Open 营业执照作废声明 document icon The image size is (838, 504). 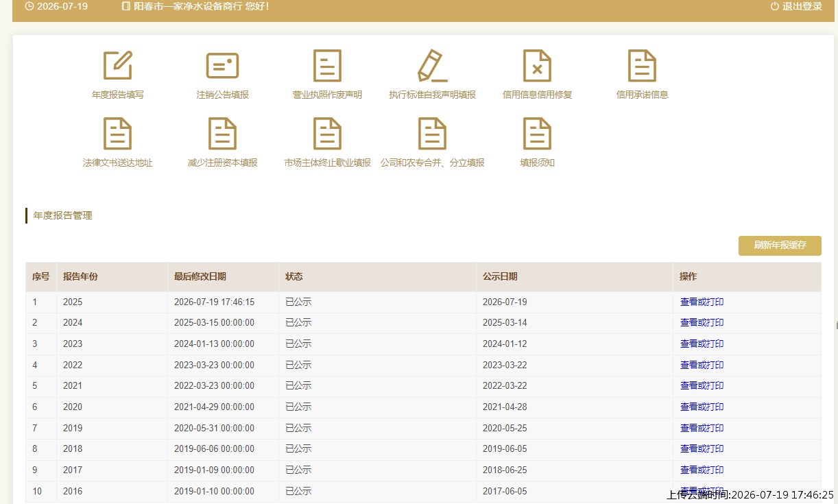[x=327, y=66]
